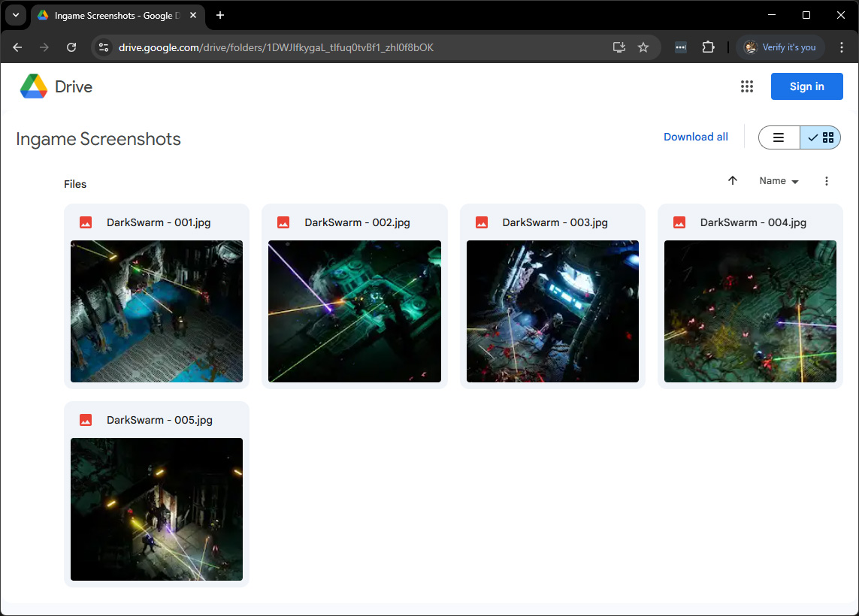Click the install app icon in address bar
Viewport: 859px width, 616px height.
619,47
